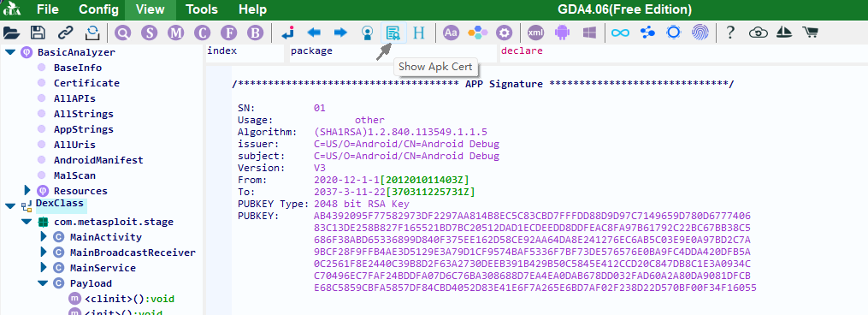The image size is (868, 315).
Task: Select AllStrings in the tree
Action: click(84, 114)
